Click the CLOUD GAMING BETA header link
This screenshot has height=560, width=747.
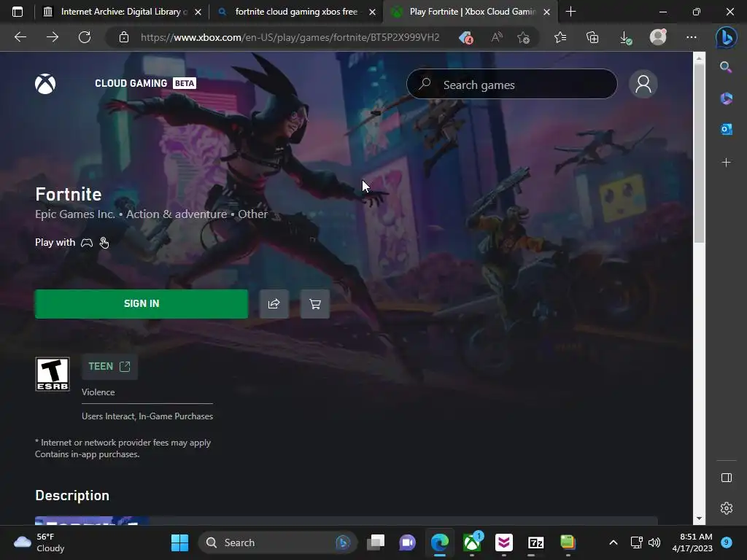(145, 83)
